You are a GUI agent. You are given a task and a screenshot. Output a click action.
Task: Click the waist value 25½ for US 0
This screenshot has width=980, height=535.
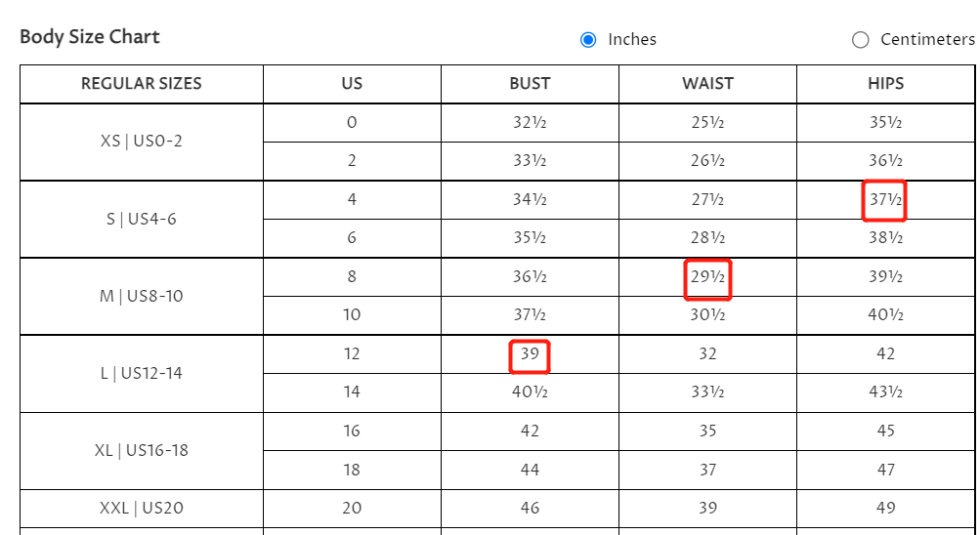coord(707,123)
